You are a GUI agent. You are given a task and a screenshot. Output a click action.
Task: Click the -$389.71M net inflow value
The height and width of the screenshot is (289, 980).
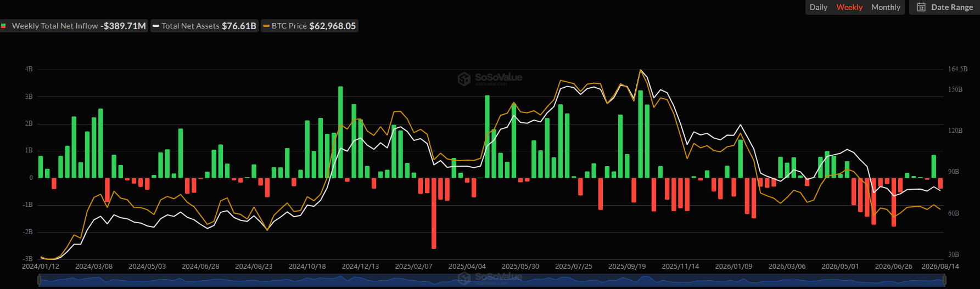pyautogui.click(x=123, y=26)
